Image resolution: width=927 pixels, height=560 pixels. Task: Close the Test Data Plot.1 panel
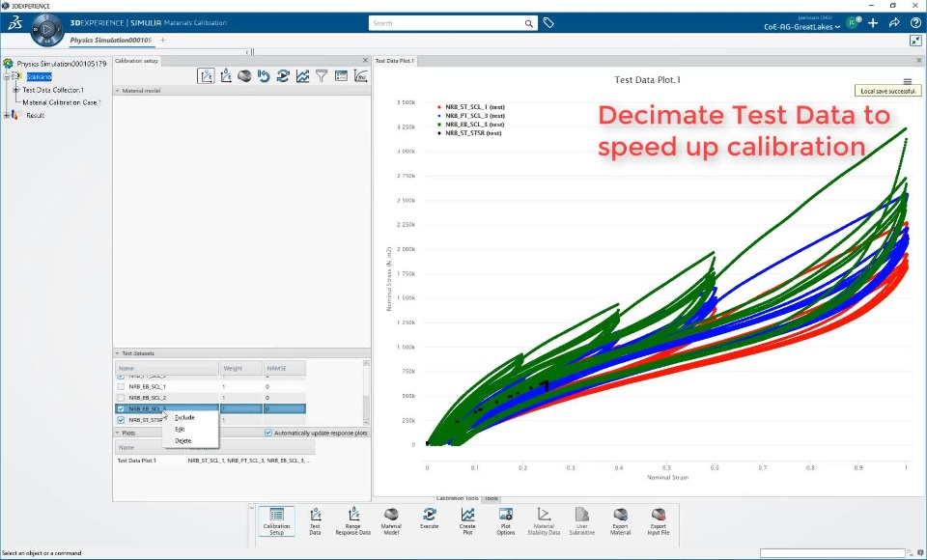(918, 60)
